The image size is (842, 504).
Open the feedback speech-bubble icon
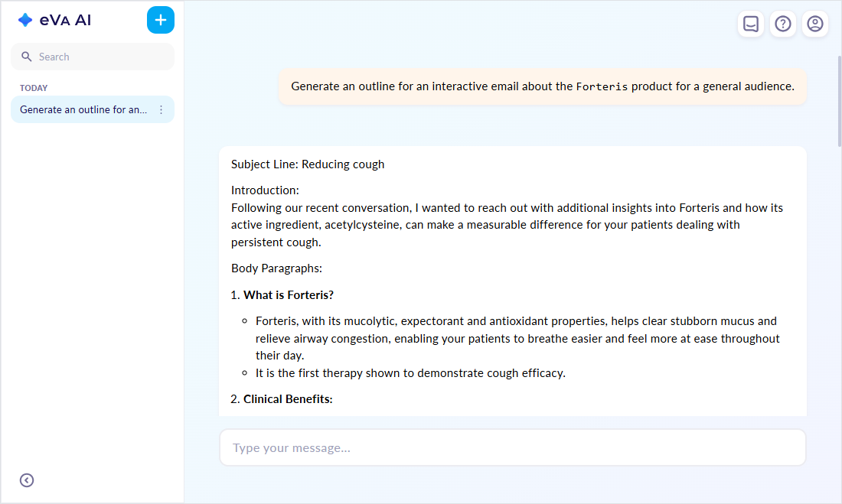[751, 24]
